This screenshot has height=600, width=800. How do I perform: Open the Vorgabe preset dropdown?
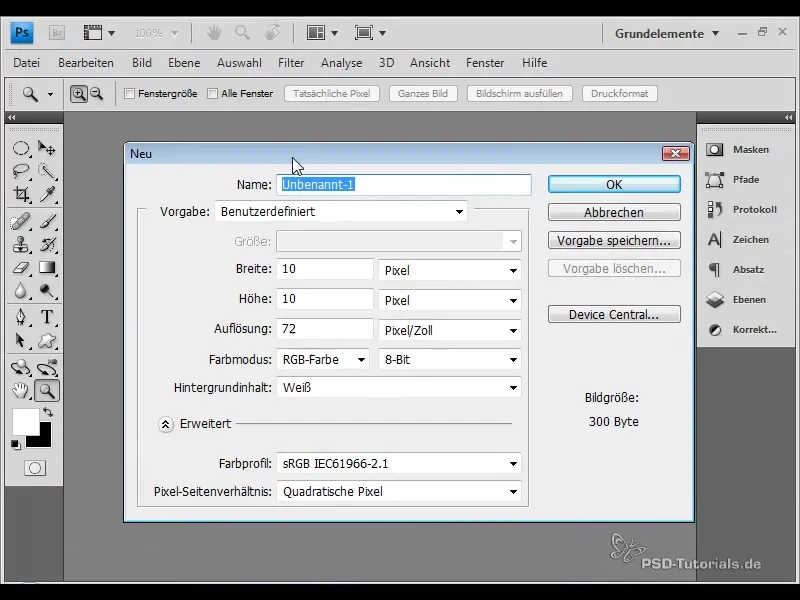click(341, 211)
